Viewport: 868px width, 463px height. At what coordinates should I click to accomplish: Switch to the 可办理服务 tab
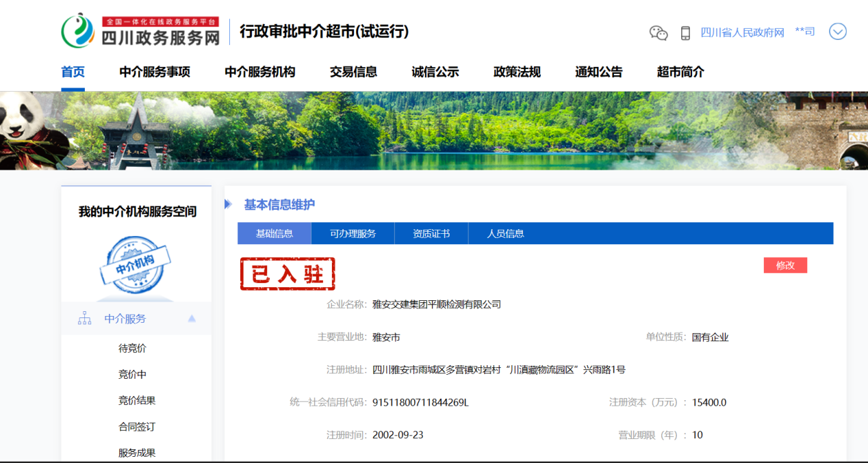[x=353, y=233]
